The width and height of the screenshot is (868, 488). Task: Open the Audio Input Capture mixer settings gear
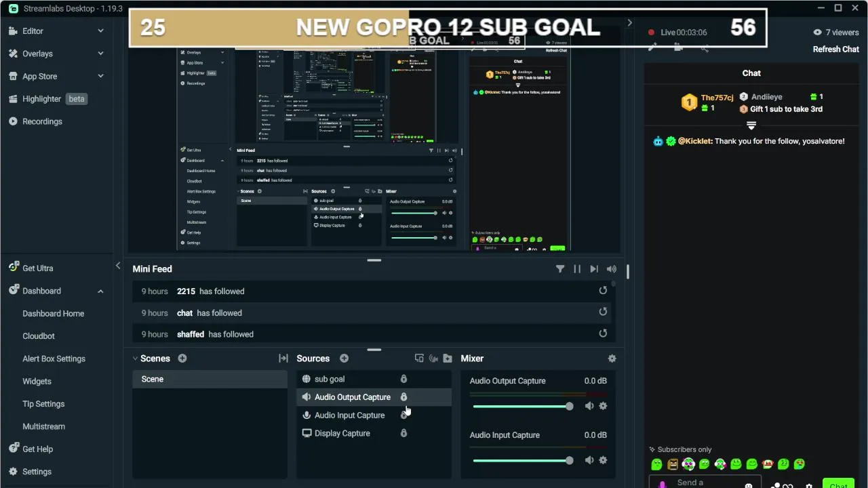(x=603, y=460)
